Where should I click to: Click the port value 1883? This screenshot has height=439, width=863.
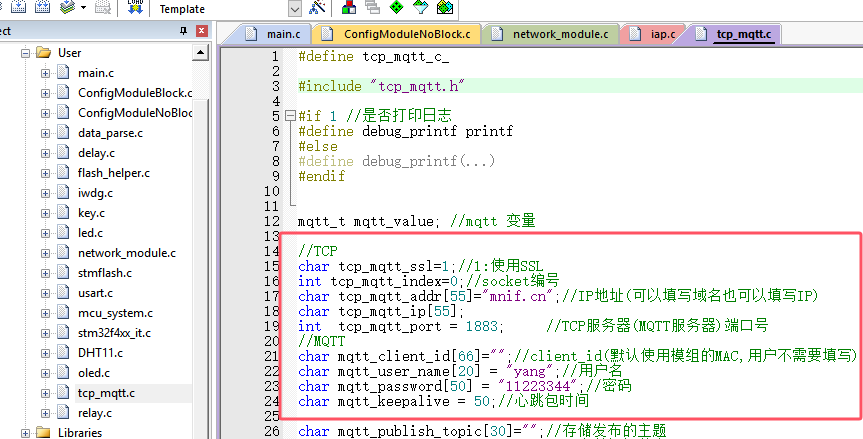tap(482, 326)
